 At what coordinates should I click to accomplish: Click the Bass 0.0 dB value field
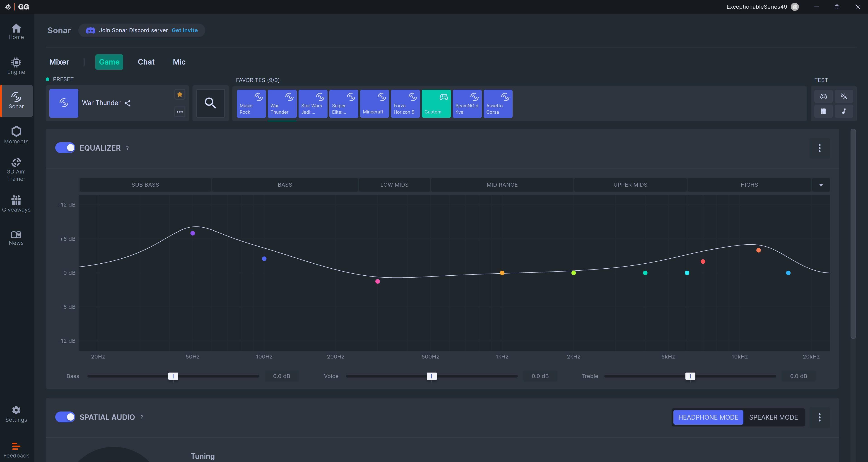[281, 376]
